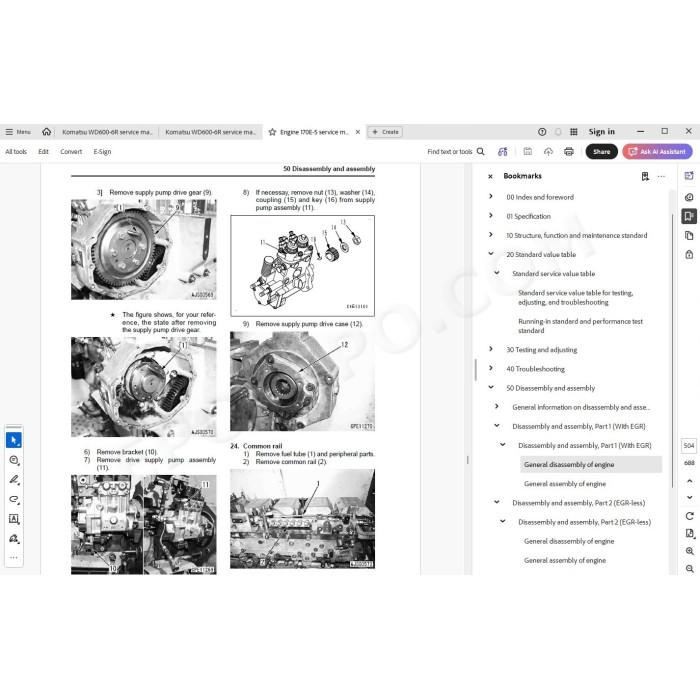
Task: Close the Engine 170E-5 tab
Action: 358,132
